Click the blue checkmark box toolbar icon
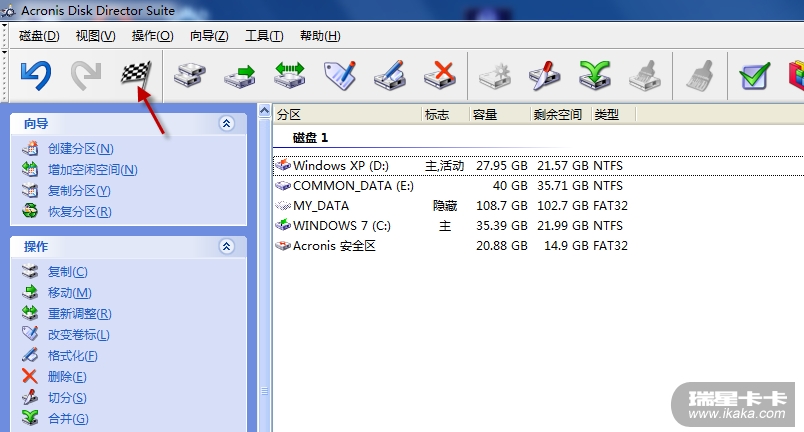This screenshot has width=804, height=432. pyautogui.click(x=755, y=76)
